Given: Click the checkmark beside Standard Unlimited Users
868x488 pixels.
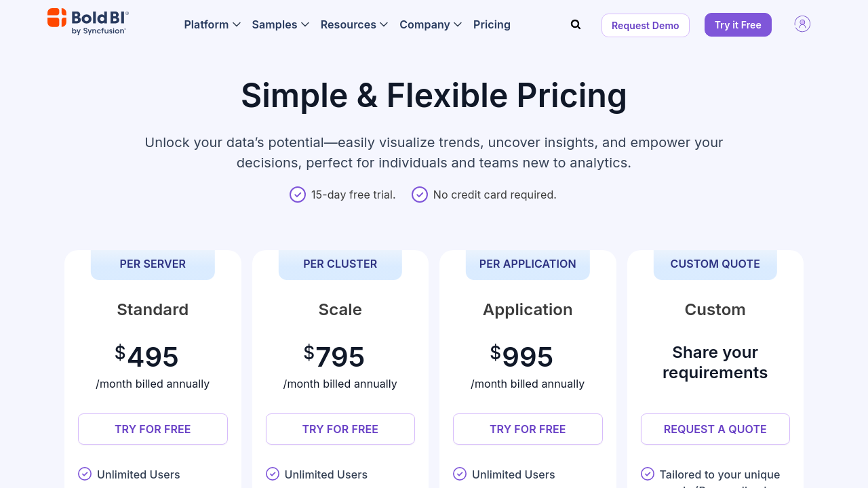Looking at the screenshot, I should click(x=85, y=474).
